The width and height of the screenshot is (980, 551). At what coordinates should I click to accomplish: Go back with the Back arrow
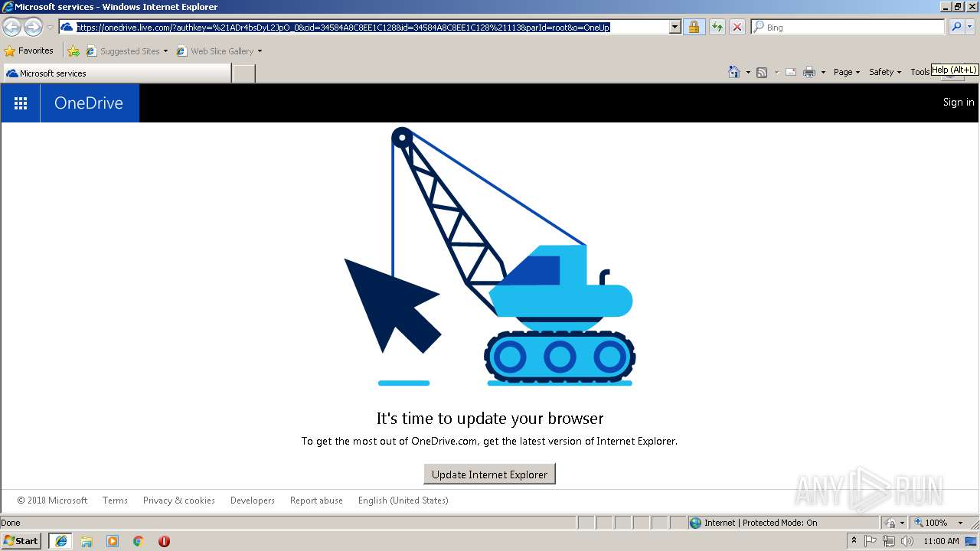[11, 28]
